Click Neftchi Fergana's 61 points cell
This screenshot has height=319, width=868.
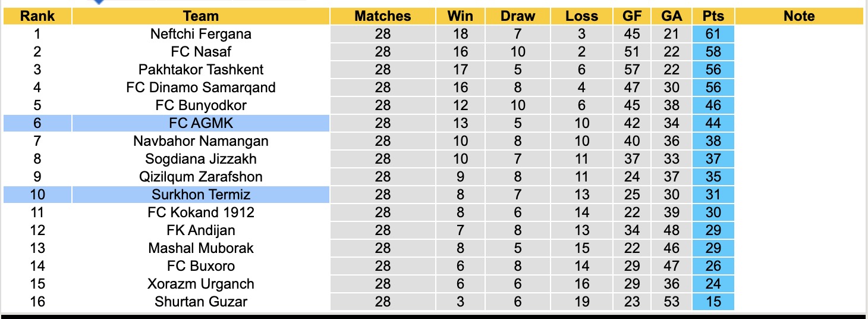point(713,34)
